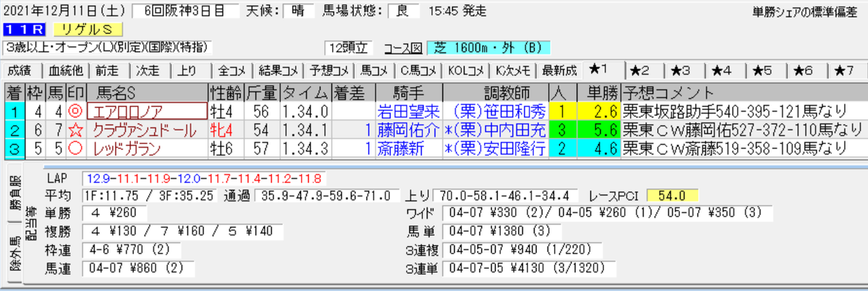The width and height of the screenshot is (868, 291).
Task: Open the K次メモ tab
Action: tap(514, 70)
